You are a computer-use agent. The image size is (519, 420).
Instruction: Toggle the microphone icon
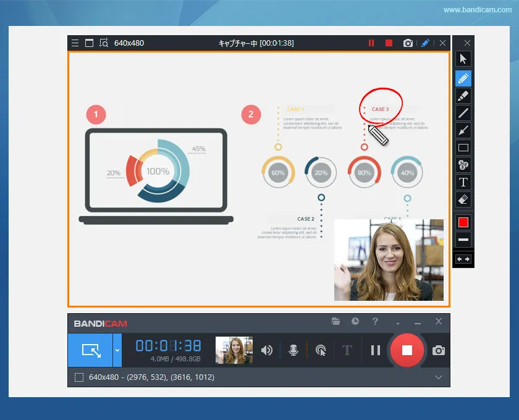[x=293, y=350]
